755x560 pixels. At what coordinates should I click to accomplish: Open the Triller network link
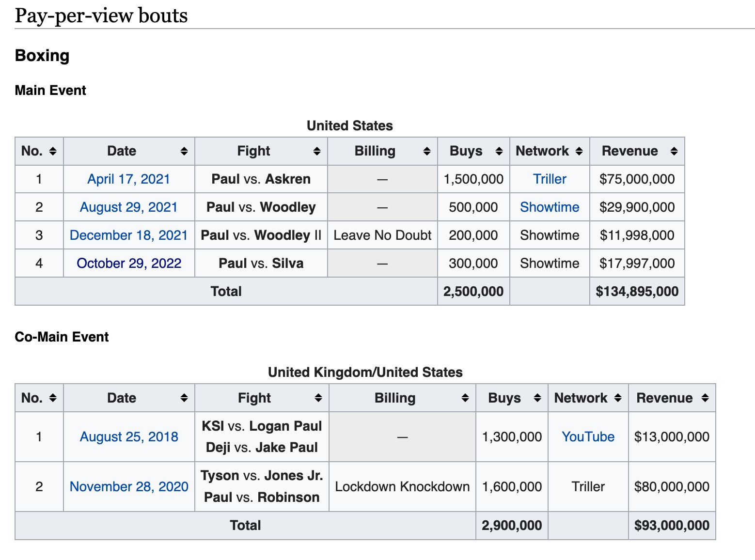pyautogui.click(x=550, y=179)
